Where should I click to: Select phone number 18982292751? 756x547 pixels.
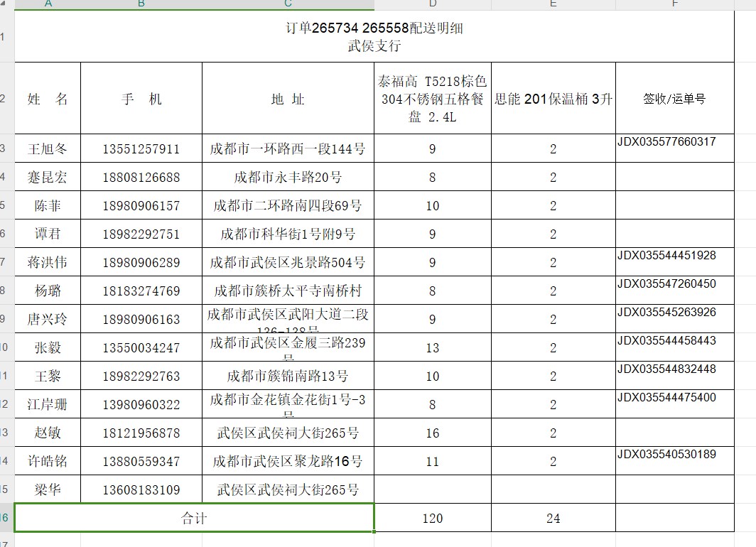141,234
